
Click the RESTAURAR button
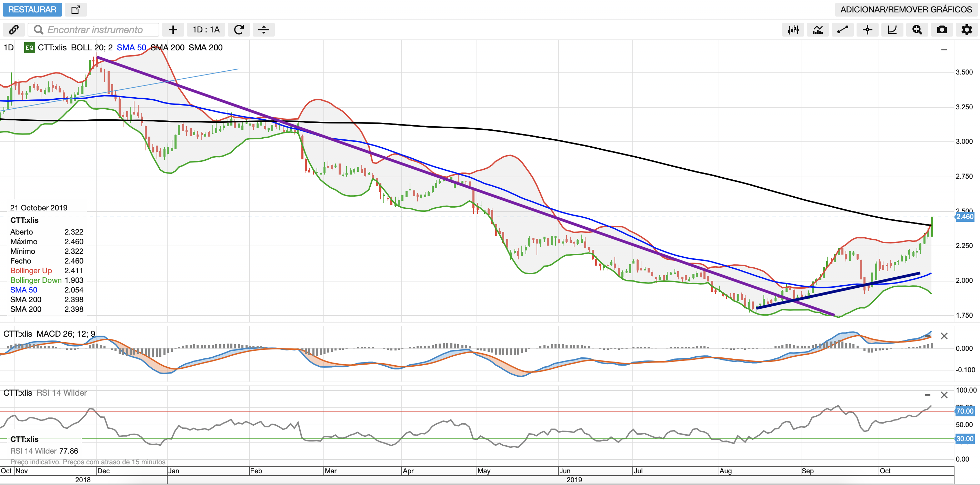coord(32,10)
